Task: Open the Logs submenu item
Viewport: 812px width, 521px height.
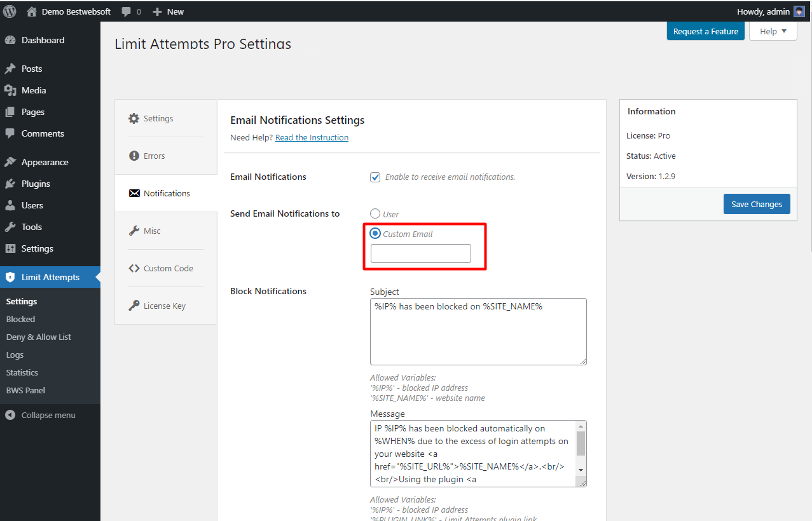Action: (15, 355)
